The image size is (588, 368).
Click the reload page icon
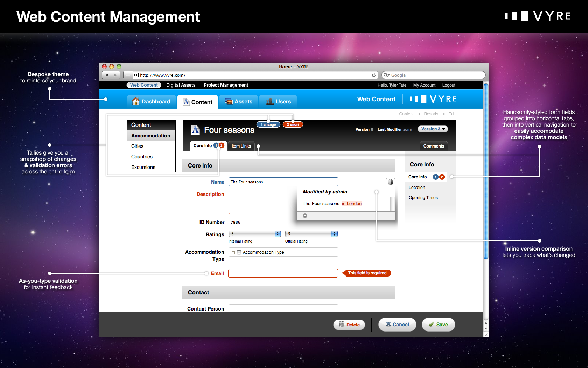[x=374, y=75]
